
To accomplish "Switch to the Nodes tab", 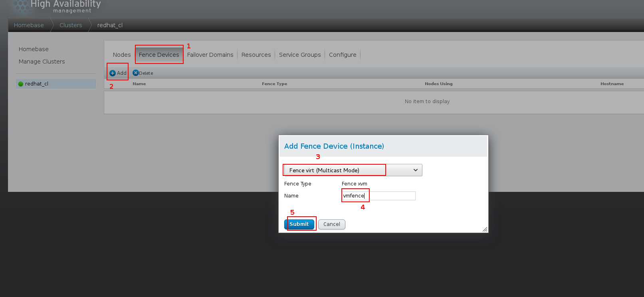I will click(122, 55).
